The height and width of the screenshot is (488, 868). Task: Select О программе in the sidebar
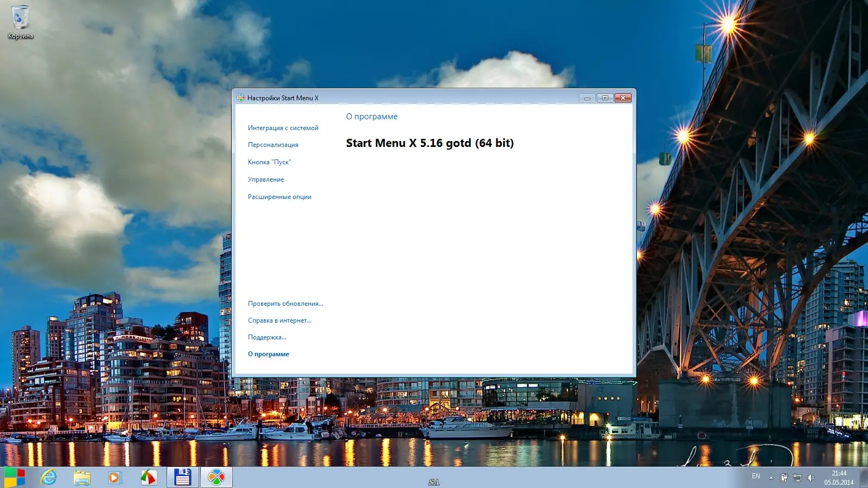pyautogui.click(x=269, y=354)
